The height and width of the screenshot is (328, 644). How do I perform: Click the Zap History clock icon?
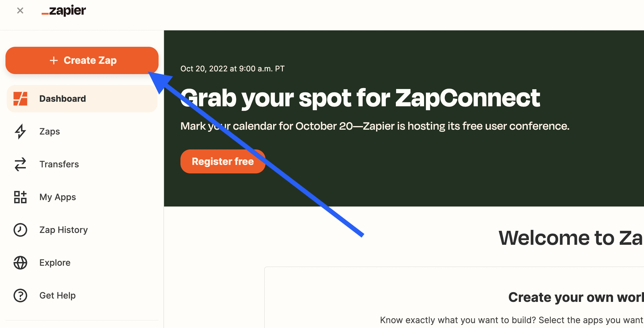[20, 230]
